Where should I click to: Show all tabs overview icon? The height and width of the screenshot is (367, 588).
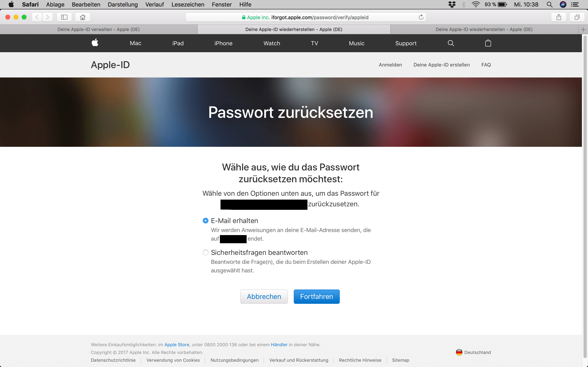(577, 17)
